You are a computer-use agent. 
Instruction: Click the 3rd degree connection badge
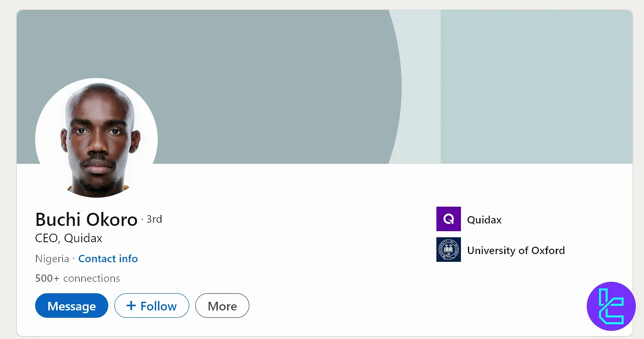coord(154,219)
